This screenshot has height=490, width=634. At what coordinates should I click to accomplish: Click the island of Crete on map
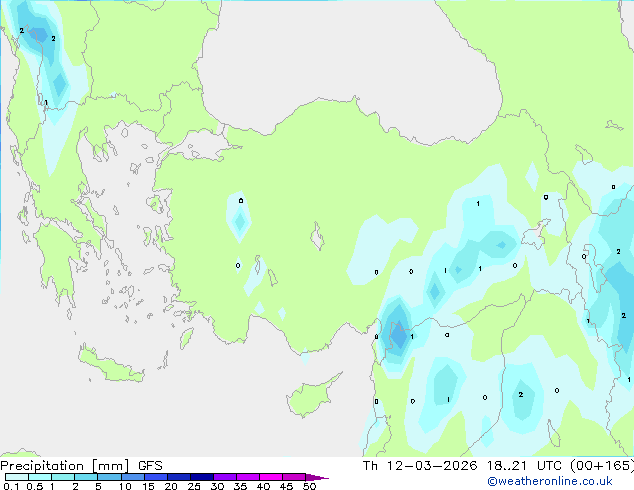(111, 365)
